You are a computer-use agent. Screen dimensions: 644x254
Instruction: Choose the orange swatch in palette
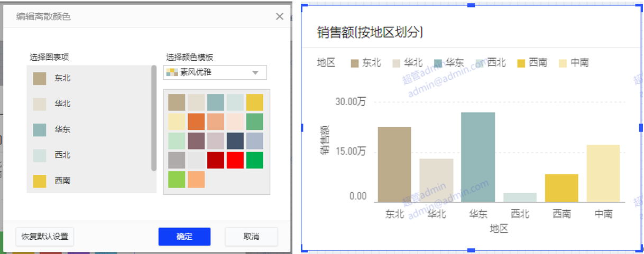196,121
